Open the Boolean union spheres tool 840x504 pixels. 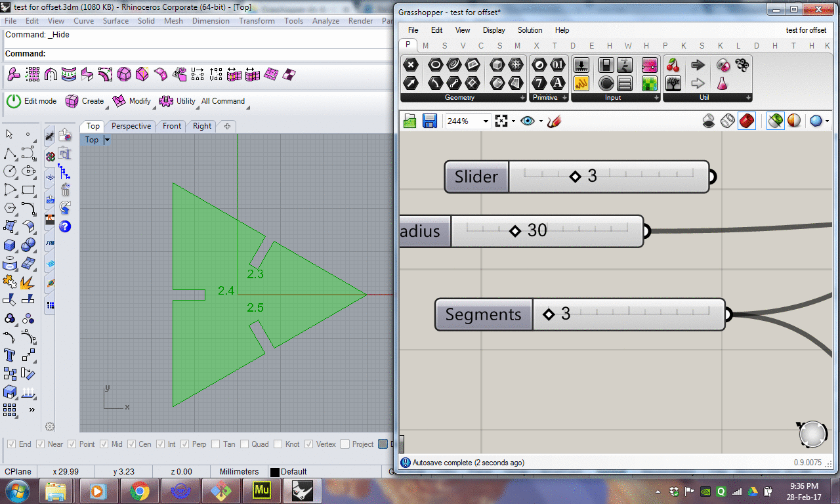28,245
